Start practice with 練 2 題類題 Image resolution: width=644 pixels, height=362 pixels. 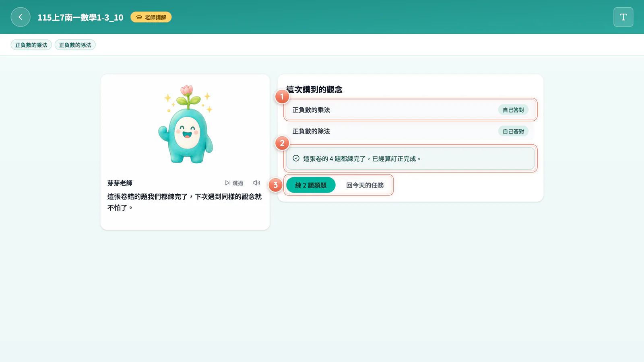311,185
